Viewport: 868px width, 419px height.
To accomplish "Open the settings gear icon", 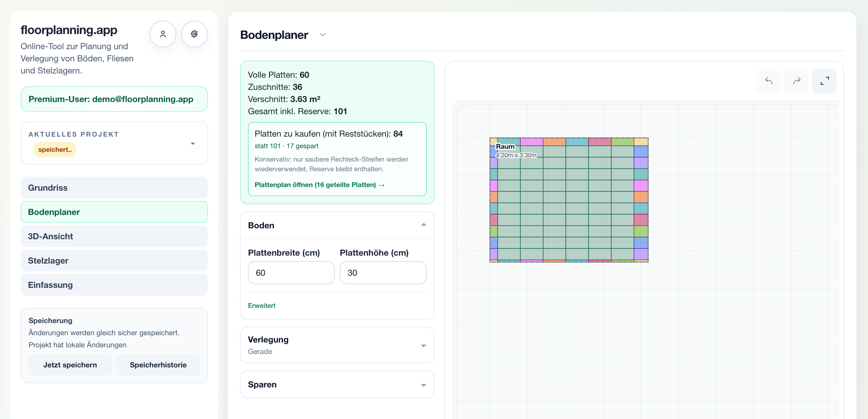I will point(194,34).
